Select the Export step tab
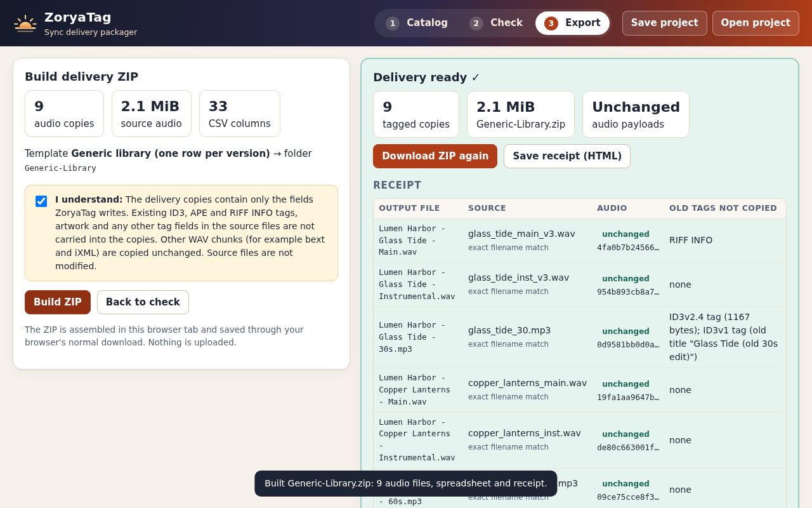The image size is (812, 508). pyautogui.click(x=572, y=23)
